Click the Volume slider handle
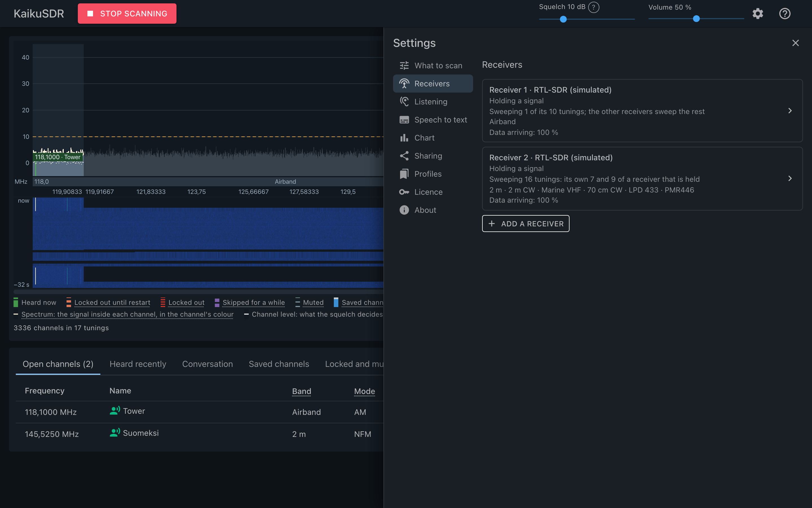Screen dimensions: 812x508 (x=696, y=19)
